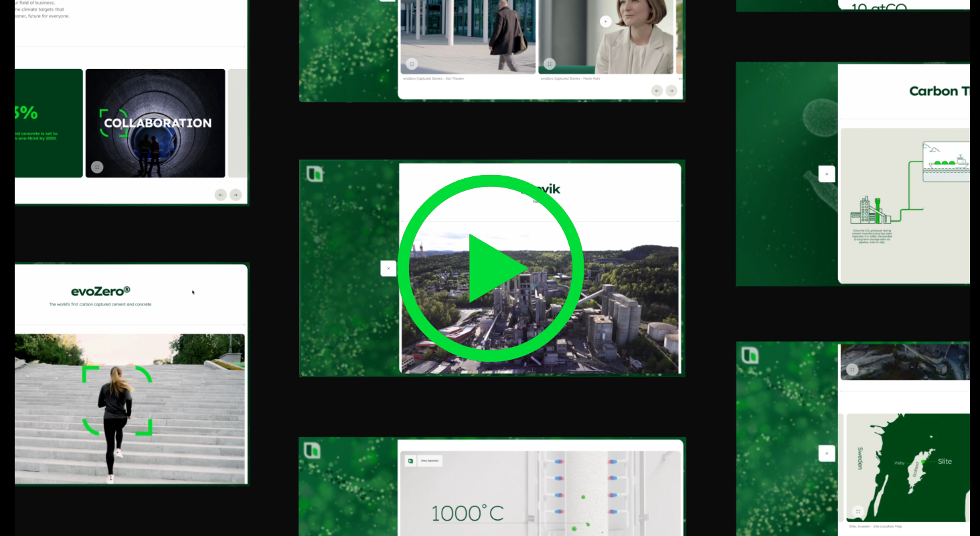The height and width of the screenshot is (536, 980).
Task: Click the next arrow in Captured Stories carousel
Action: 671,90
